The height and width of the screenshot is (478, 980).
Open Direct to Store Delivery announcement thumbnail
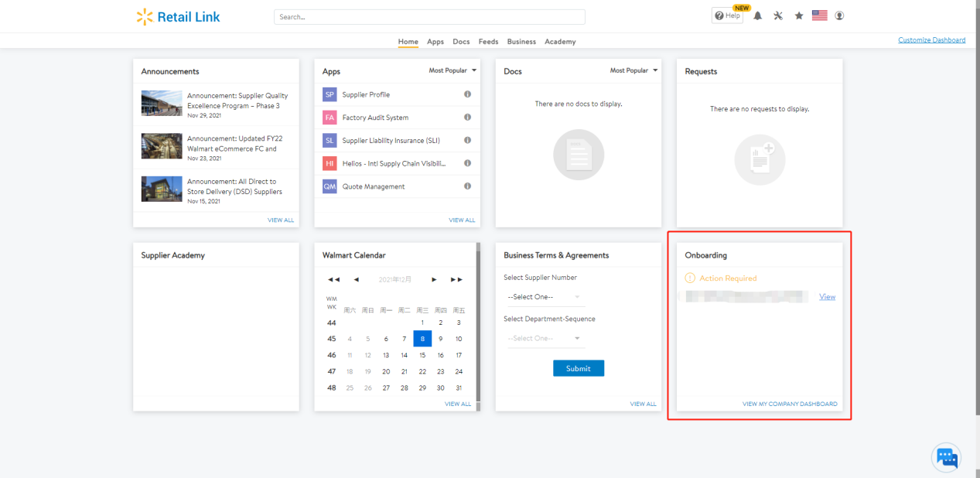[x=162, y=189]
